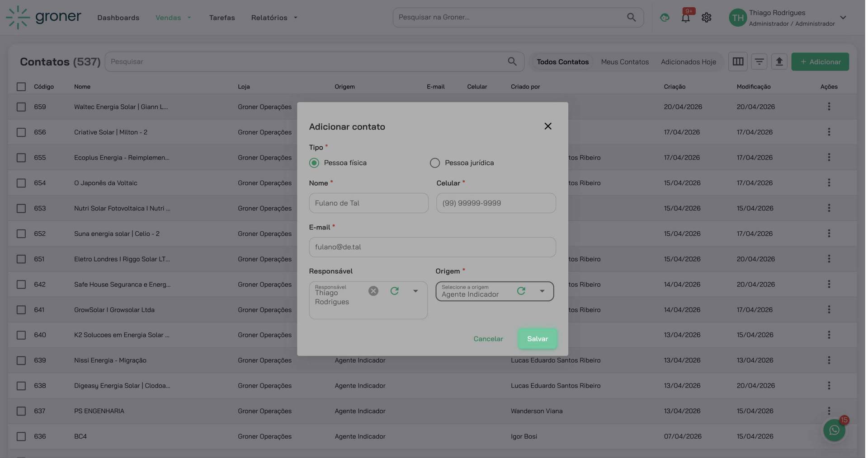Select the Pessoa física radio option
The image size is (868, 458).
(314, 163)
